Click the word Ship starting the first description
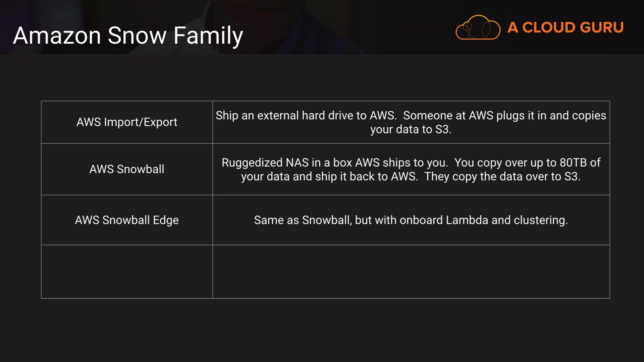644x362 pixels. point(227,116)
